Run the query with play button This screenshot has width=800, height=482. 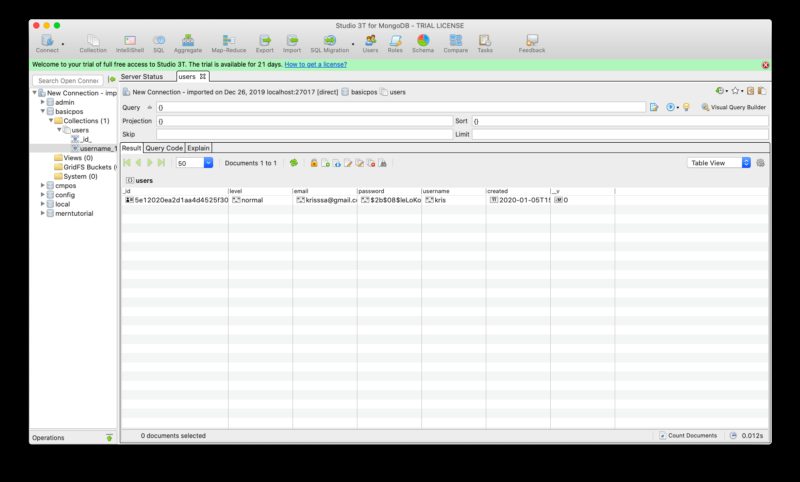point(670,107)
